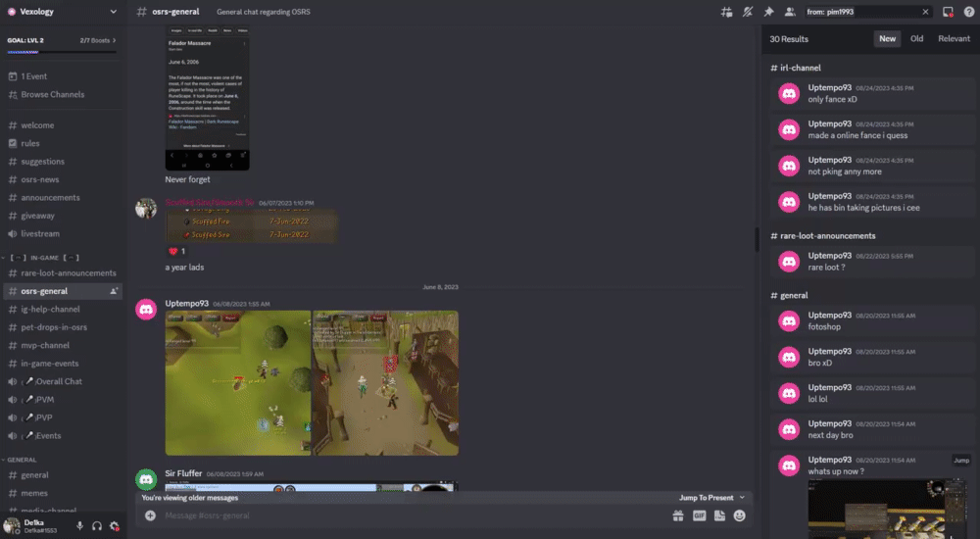980x539 pixels.
Task: Click Sir Fluffer username
Action: tap(184, 473)
